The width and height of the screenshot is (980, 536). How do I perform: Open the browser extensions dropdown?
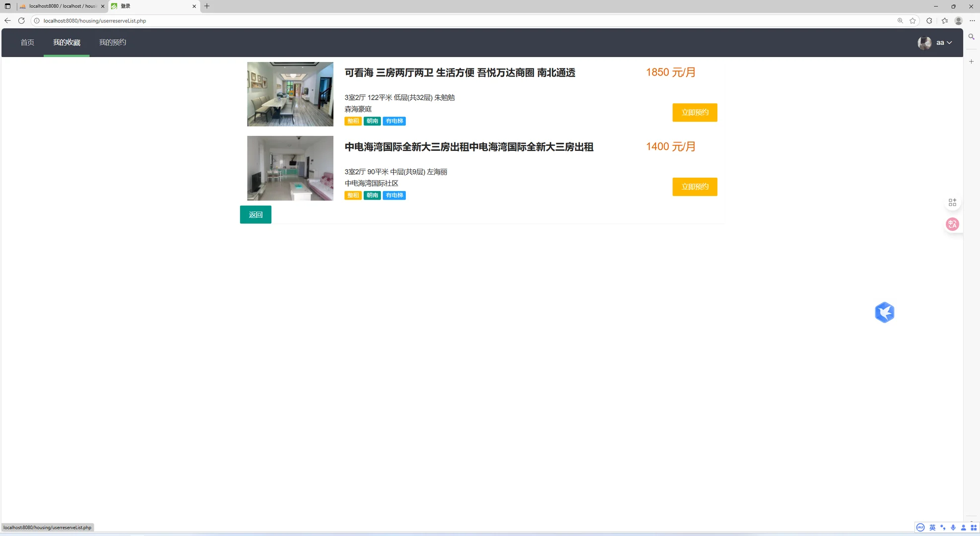[929, 21]
